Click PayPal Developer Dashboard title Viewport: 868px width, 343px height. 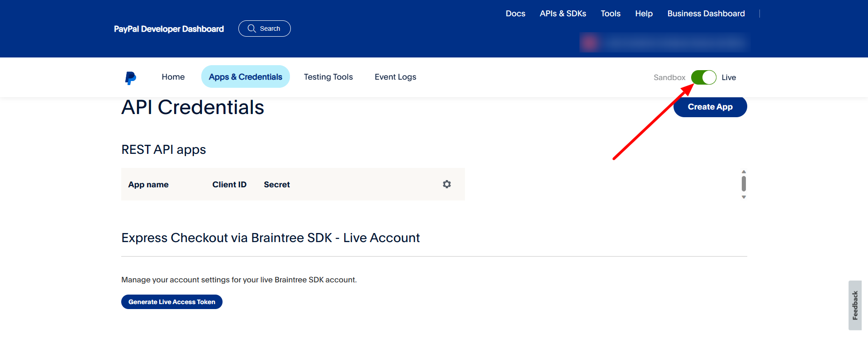point(169,29)
